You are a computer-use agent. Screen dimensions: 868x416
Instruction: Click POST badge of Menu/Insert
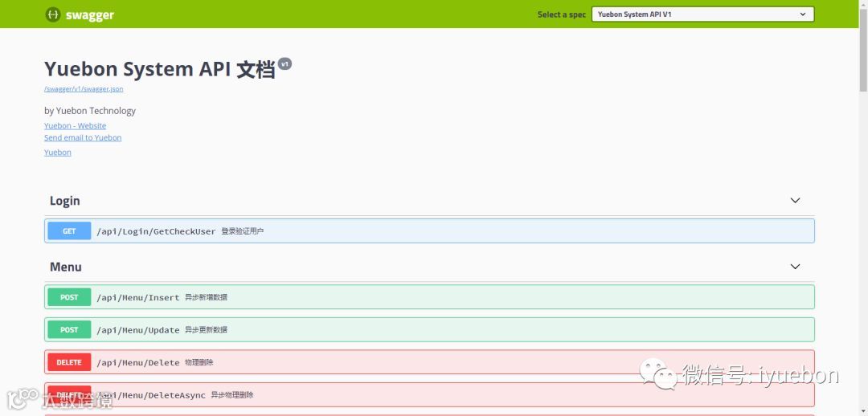pyautogui.click(x=69, y=297)
